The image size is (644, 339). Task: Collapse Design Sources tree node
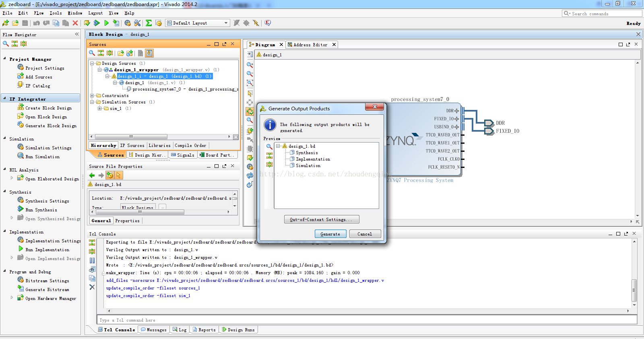click(92, 63)
